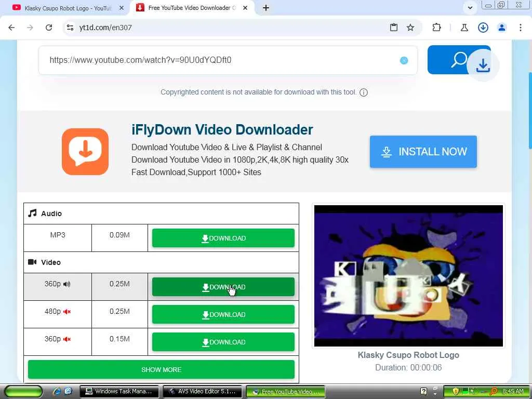Image resolution: width=532 pixels, height=399 pixels.
Task: Click the 'Duration: 00:00:06' text
Action: point(408,367)
